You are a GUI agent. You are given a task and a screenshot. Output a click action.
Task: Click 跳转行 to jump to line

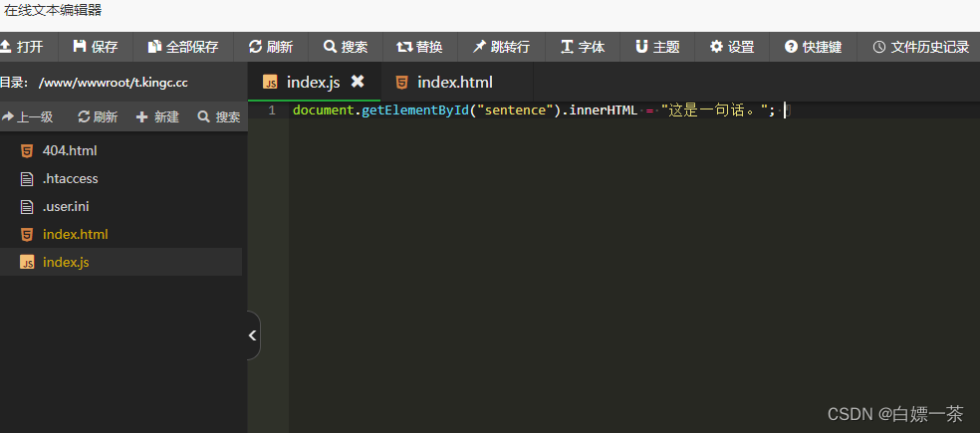coord(501,47)
